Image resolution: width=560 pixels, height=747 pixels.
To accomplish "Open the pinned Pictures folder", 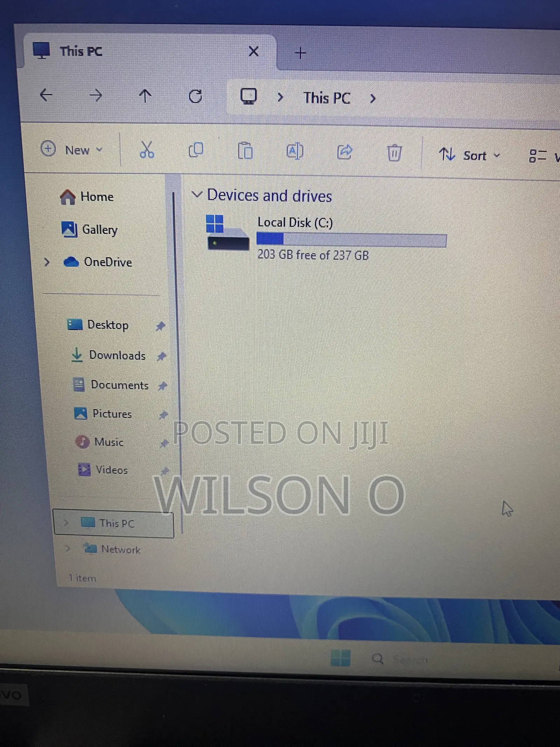I will 103,414.
